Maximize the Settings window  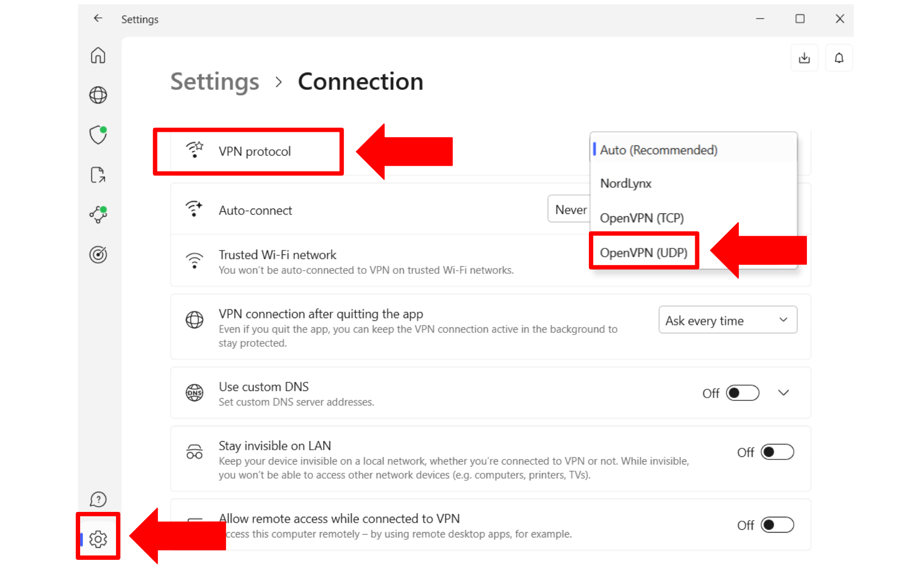(800, 19)
